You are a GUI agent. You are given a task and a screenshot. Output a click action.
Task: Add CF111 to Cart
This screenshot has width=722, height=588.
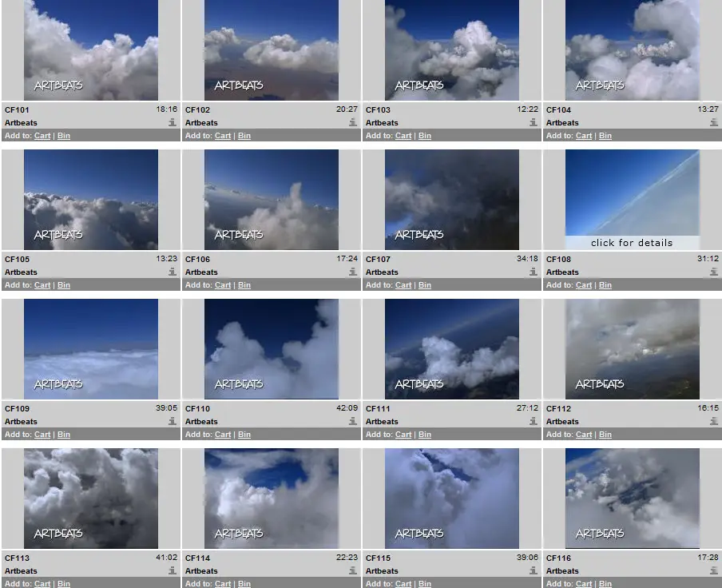pos(403,434)
